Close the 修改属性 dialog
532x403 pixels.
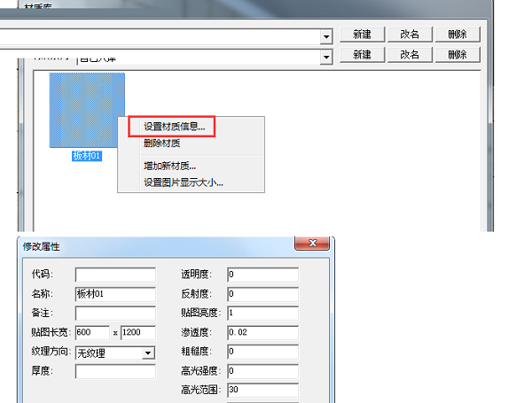click(312, 243)
